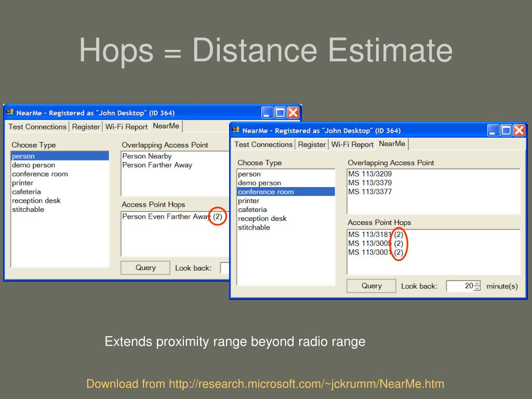
Task: Click the MS 113/3001 hops entry
Action: pyautogui.click(x=376, y=252)
